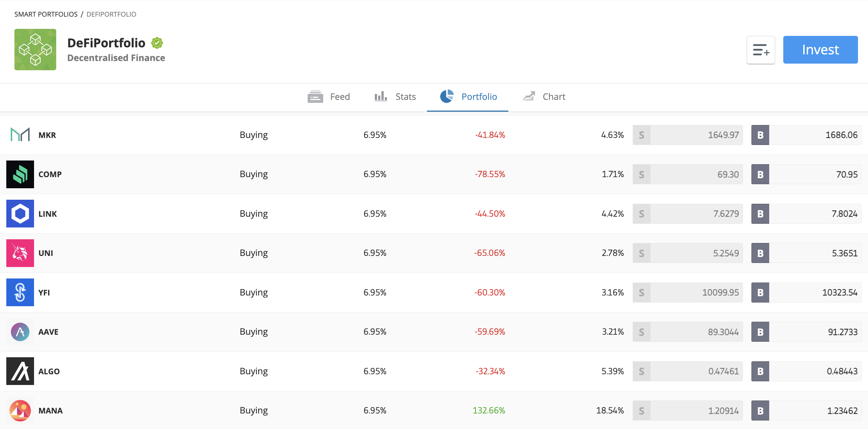Open the MANA asset name
Image resolution: width=868 pixels, height=429 pixels.
[51, 411]
